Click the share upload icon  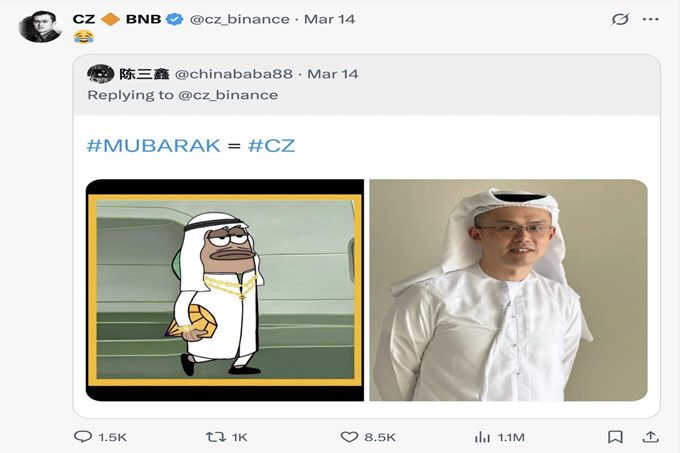650,437
